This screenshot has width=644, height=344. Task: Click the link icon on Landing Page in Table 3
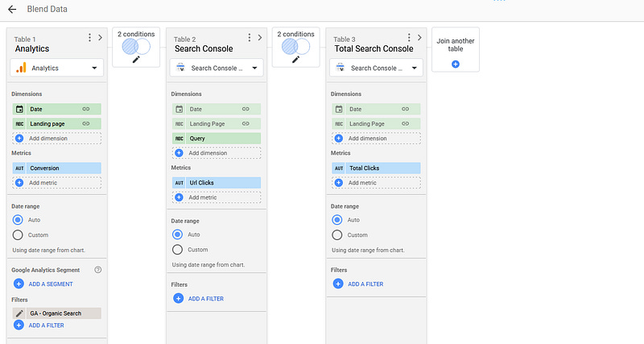point(406,124)
